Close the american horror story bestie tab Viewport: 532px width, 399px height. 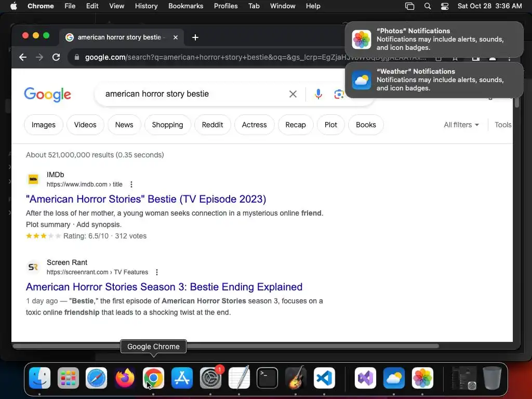(176, 37)
